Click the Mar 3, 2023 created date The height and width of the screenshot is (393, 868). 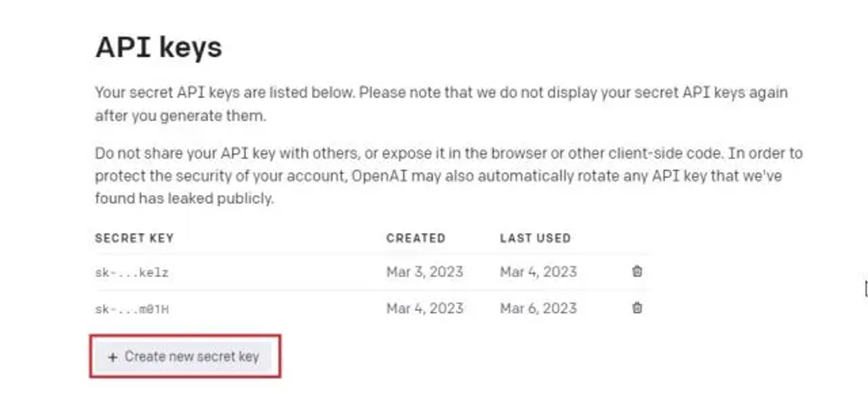(424, 272)
